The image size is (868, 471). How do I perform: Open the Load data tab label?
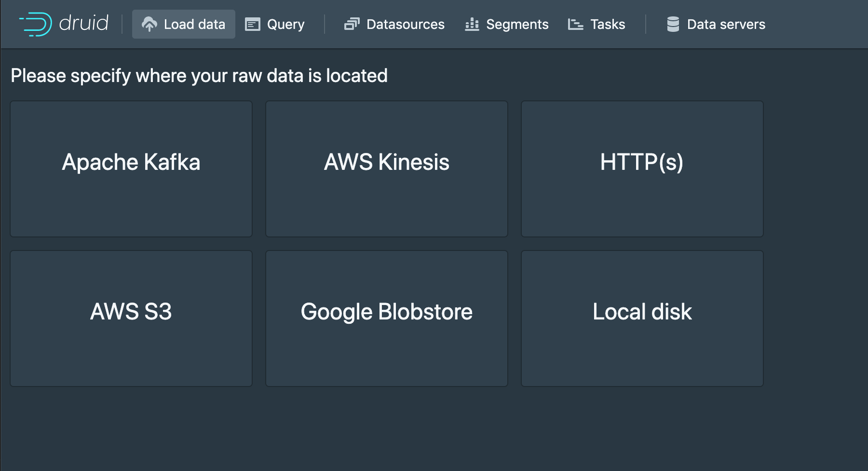[194, 24]
